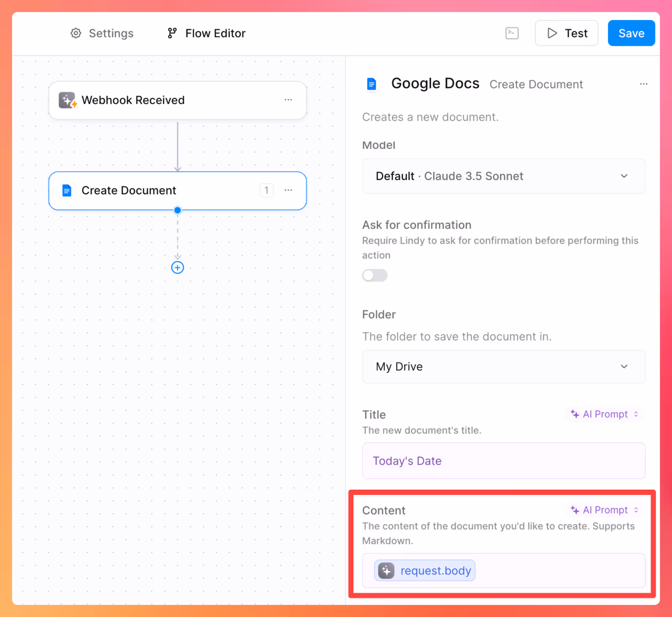The width and height of the screenshot is (672, 617).
Task: Click the Create Document subtitle text
Action: (536, 84)
